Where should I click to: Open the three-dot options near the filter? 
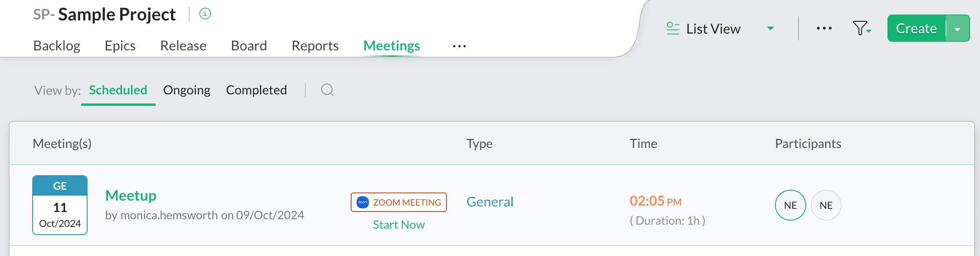pos(824,28)
